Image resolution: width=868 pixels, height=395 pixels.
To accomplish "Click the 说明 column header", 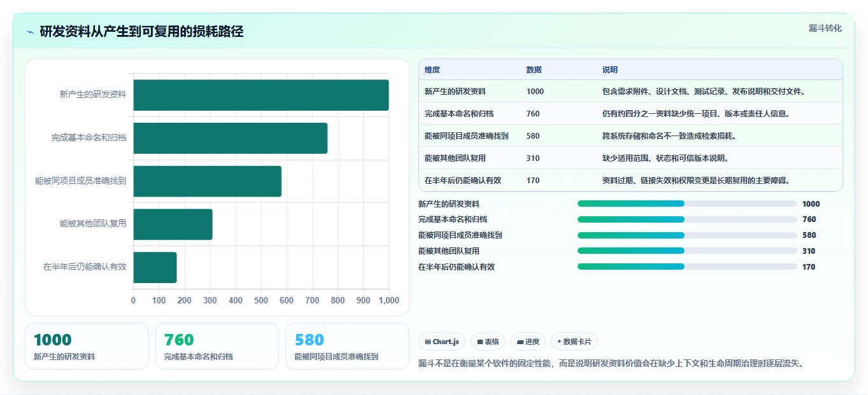I will point(610,70).
